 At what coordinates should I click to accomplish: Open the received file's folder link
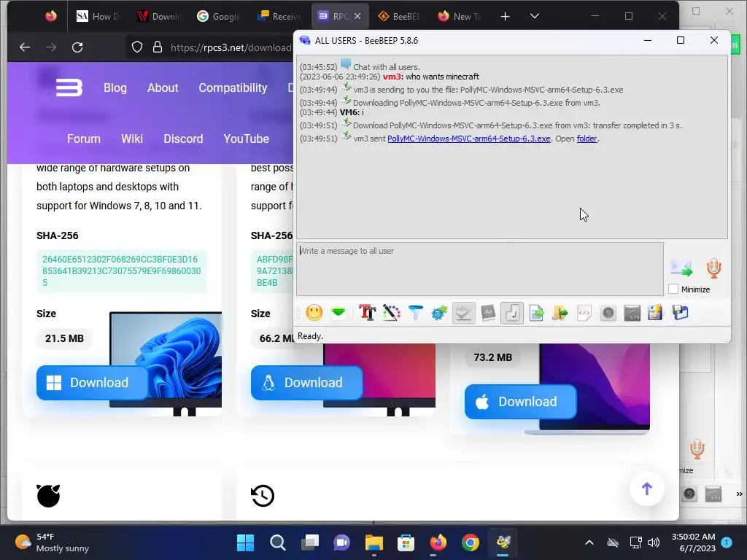[x=587, y=139]
